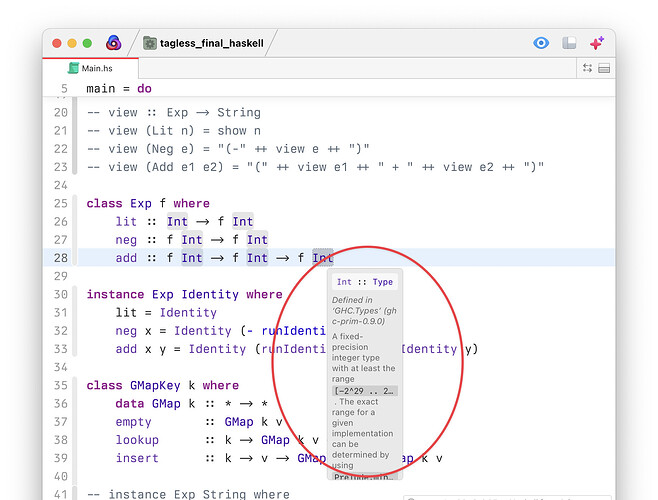Screen dimensions: 658x500
Task: Click comment 'instance Exp String where' line 41
Action: click(188, 494)
